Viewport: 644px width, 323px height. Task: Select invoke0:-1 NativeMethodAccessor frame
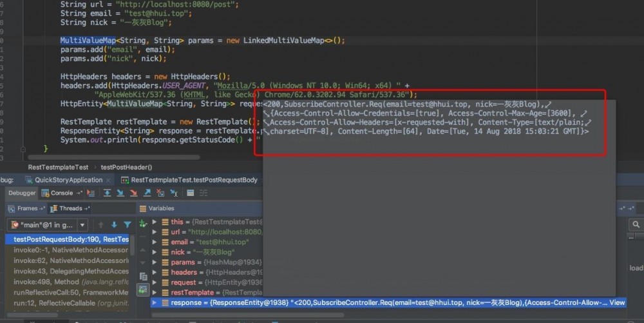(68, 250)
